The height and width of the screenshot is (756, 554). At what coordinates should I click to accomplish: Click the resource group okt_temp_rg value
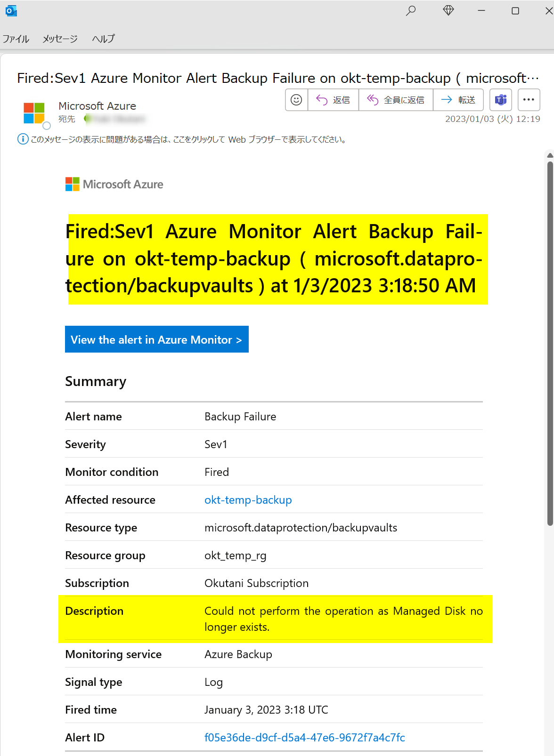[x=236, y=555]
